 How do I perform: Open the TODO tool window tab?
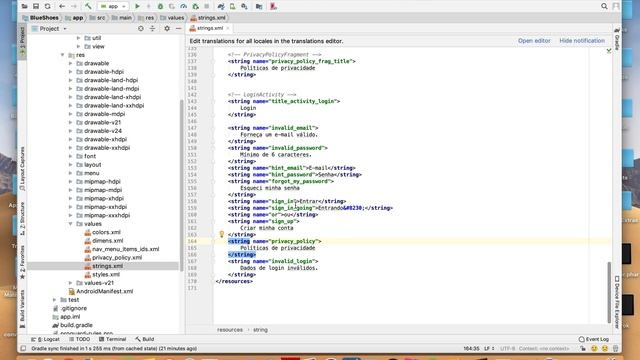coord(79,339)
